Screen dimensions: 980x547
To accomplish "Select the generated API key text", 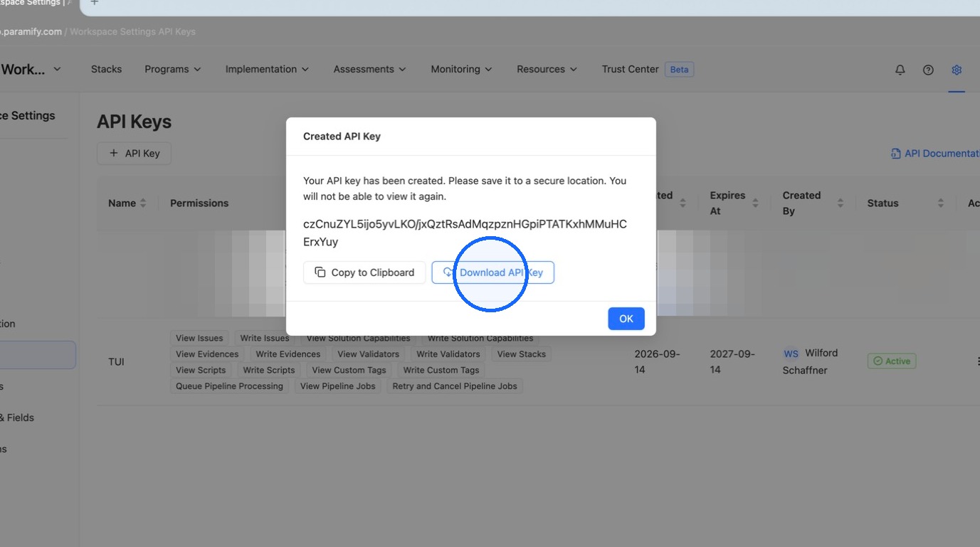I will coord(465,233).
